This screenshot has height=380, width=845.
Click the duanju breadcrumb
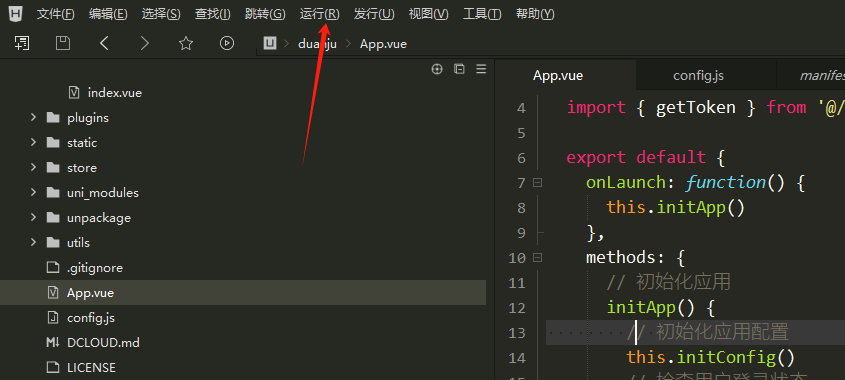click(x=317, y=44)
